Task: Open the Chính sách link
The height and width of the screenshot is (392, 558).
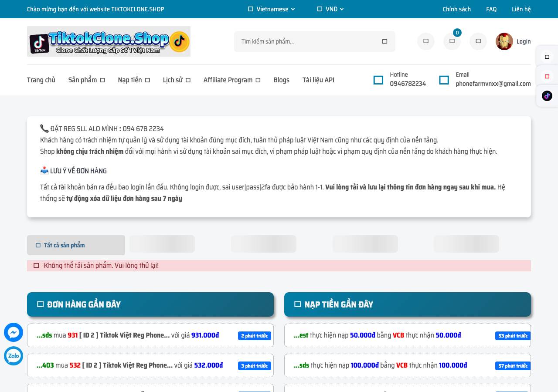Action: [x=457, y=9]
